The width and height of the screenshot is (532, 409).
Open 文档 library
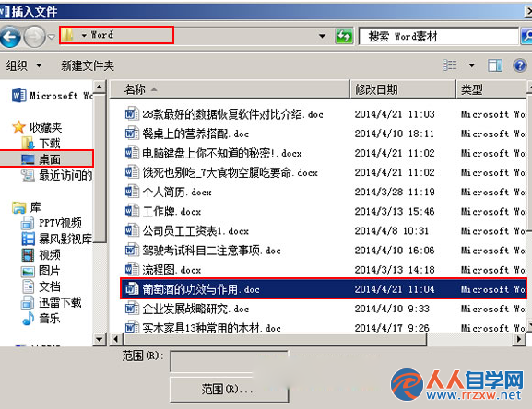tap(41, 286)
